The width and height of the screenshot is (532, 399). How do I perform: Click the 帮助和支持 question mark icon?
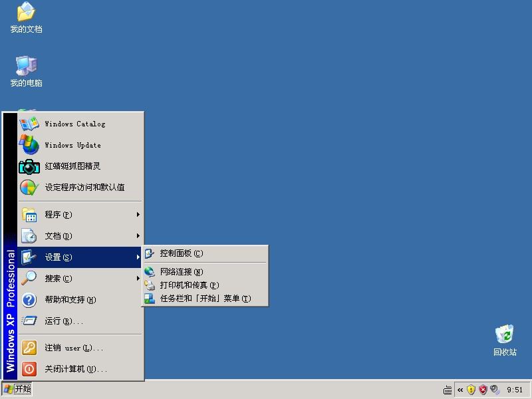29,300
